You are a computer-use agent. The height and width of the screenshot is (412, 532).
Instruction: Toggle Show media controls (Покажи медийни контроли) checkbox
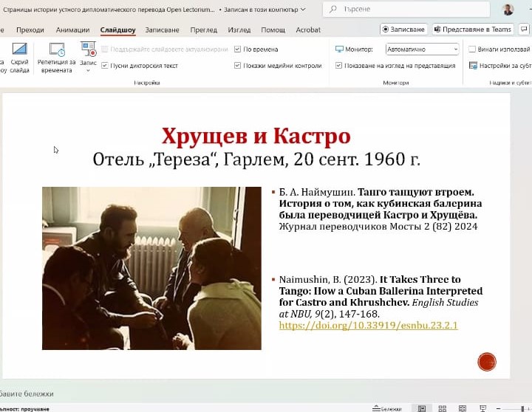(x=238, y=66)
